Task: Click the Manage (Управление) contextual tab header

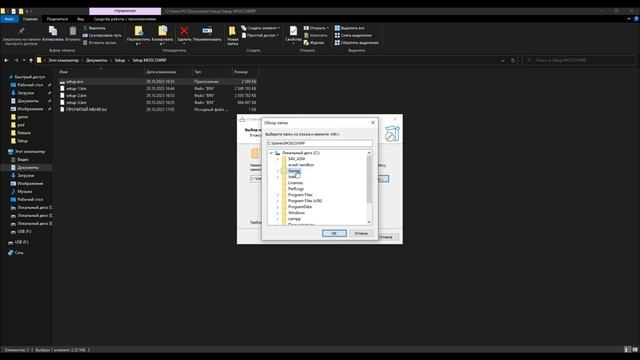Action: 125,11
